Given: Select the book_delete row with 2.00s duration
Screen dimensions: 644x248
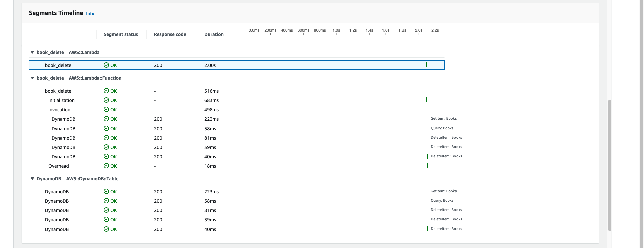Looking at the screenshot, I should tap(237, 65).
